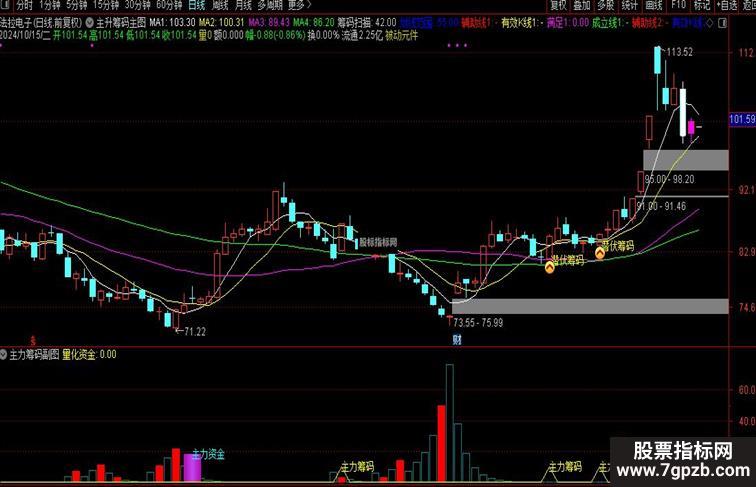Click the MA4: 86.20 value
Viewport: 756px width, 487px height.
313,23
